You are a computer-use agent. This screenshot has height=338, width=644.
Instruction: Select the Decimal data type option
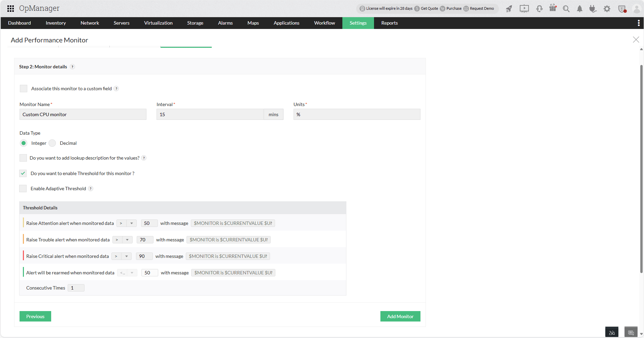pos(53,143)
